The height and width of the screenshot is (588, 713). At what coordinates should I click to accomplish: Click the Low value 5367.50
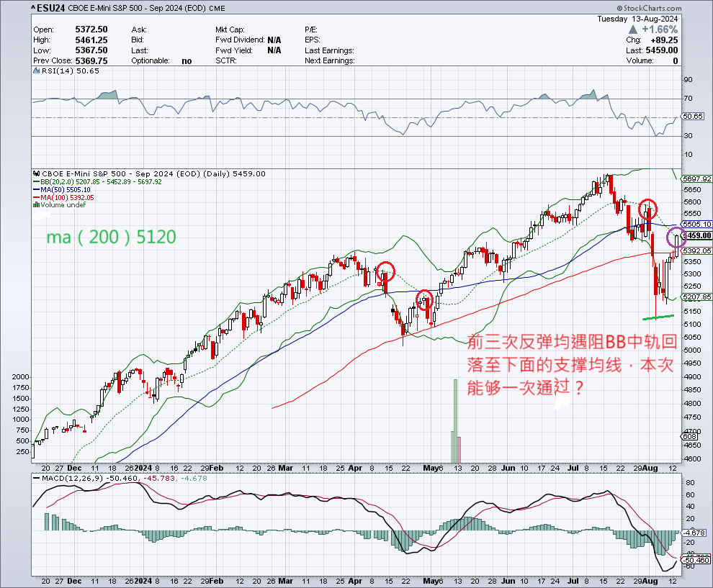[x=91, y=50]
